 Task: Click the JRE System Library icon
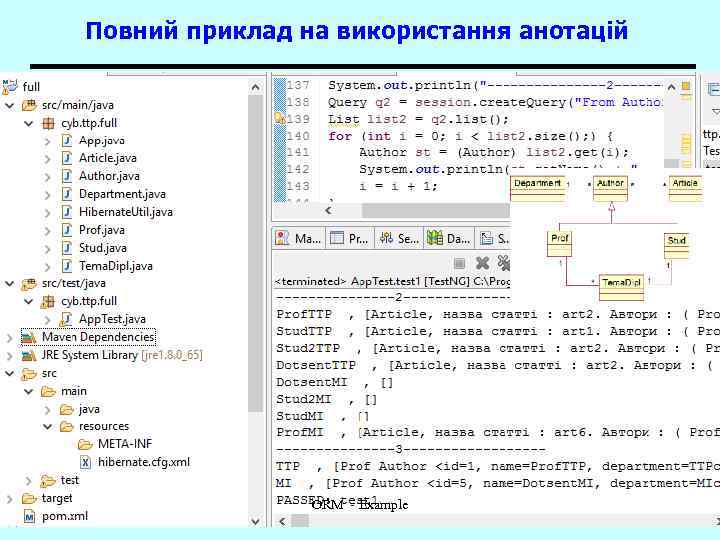(29, 355)
